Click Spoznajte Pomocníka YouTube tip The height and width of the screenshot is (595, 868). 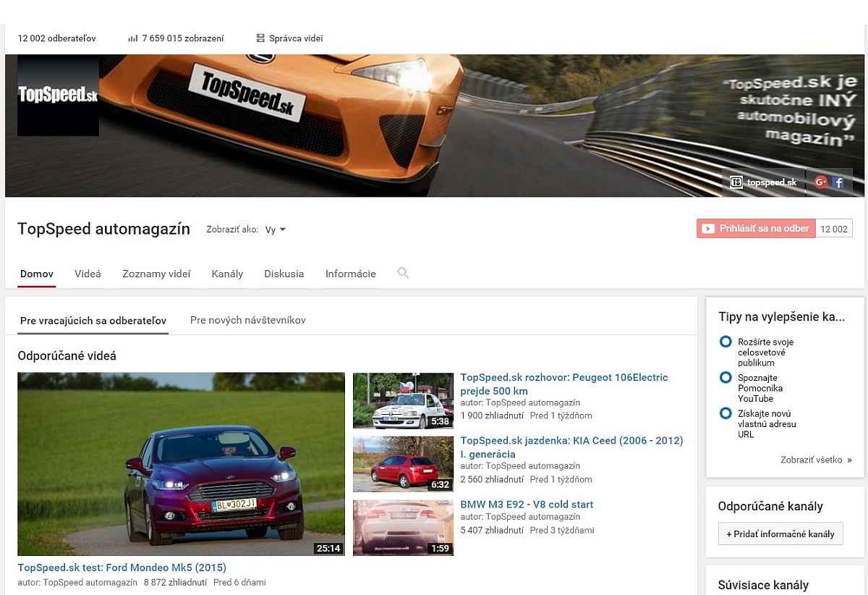click(x=760, y=388)
